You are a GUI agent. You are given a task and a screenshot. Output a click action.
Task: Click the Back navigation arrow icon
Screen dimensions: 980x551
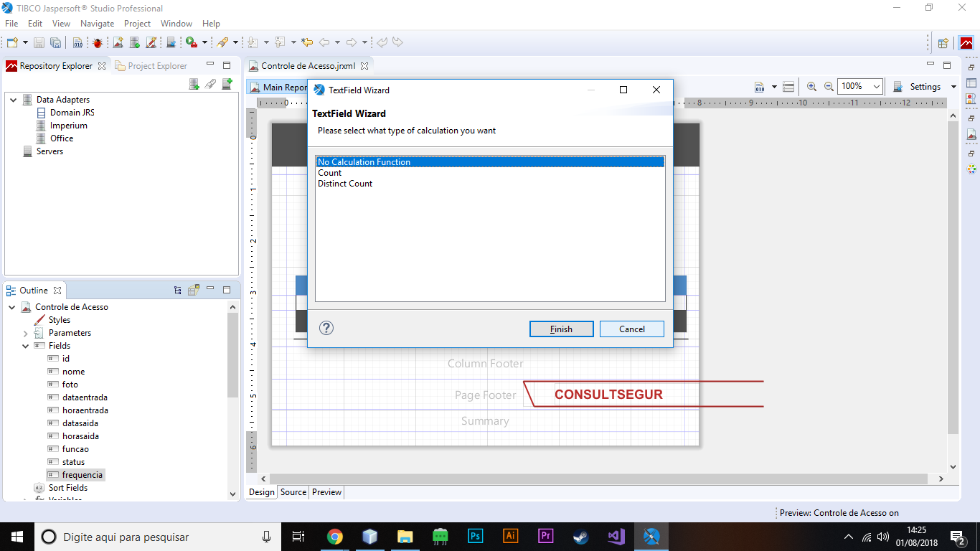[324, 42]
